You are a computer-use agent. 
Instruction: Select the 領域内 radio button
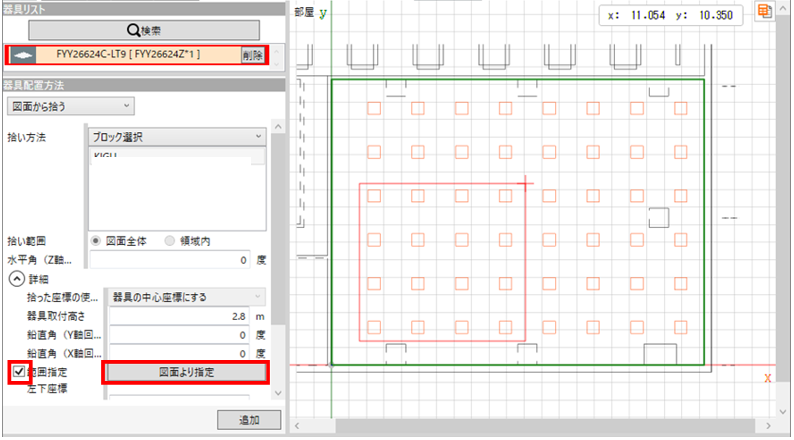tap(170, 241)
